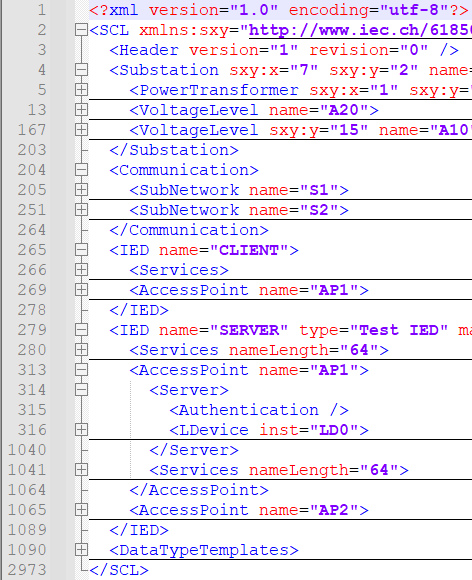
Task: Expand the DataTypeTemplates fold
Action: pyautogui.click(x=81, y=550)
